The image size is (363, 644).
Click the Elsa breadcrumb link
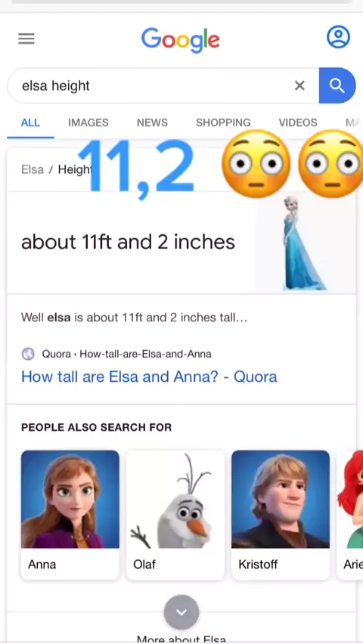click(x=33, y=169)
